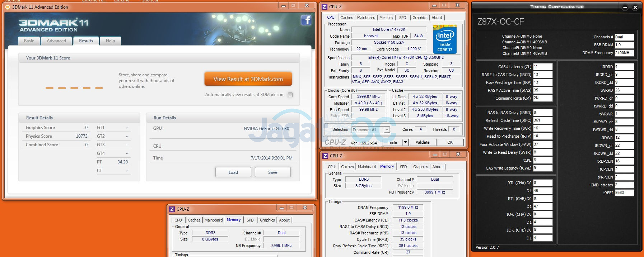Click the 3DMark 11 title bar app icon
The width and height of the screenshot is (644, 257).
pyautogui.click(x=8, y=7)
